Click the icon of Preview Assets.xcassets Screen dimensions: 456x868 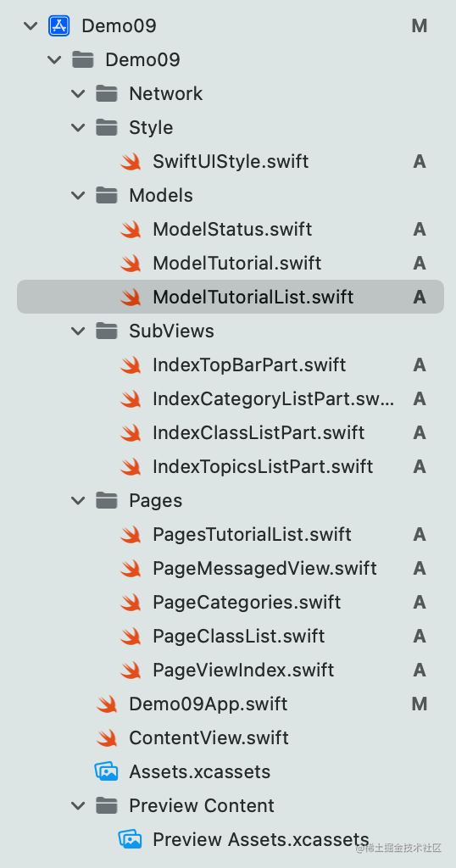130,839
